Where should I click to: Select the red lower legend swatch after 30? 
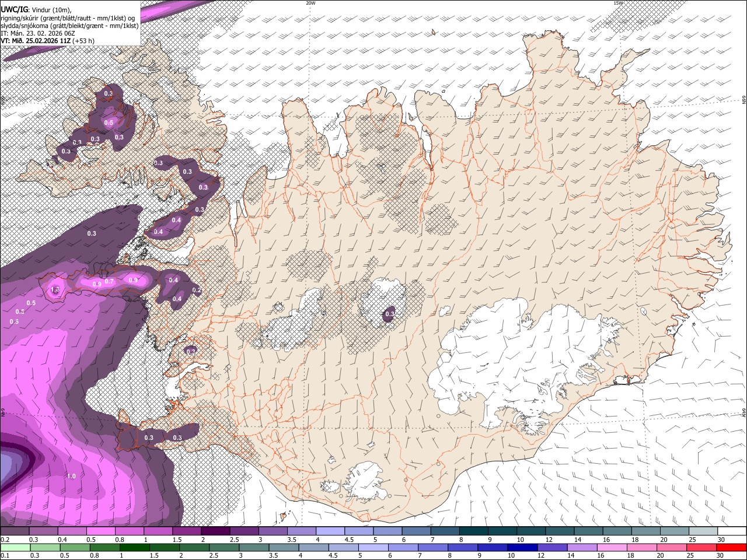(731, 548)
